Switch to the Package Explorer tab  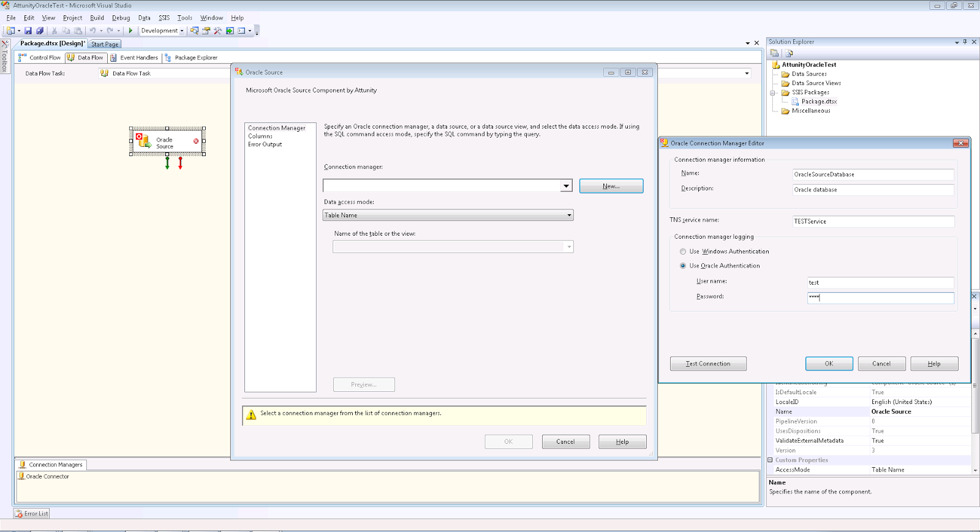[191, 58]
